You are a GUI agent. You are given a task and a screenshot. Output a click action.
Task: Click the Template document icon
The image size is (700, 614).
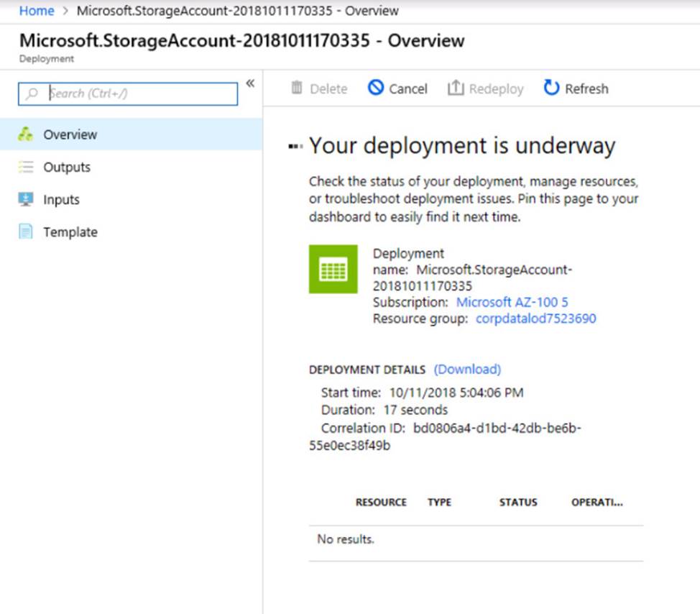26,232
